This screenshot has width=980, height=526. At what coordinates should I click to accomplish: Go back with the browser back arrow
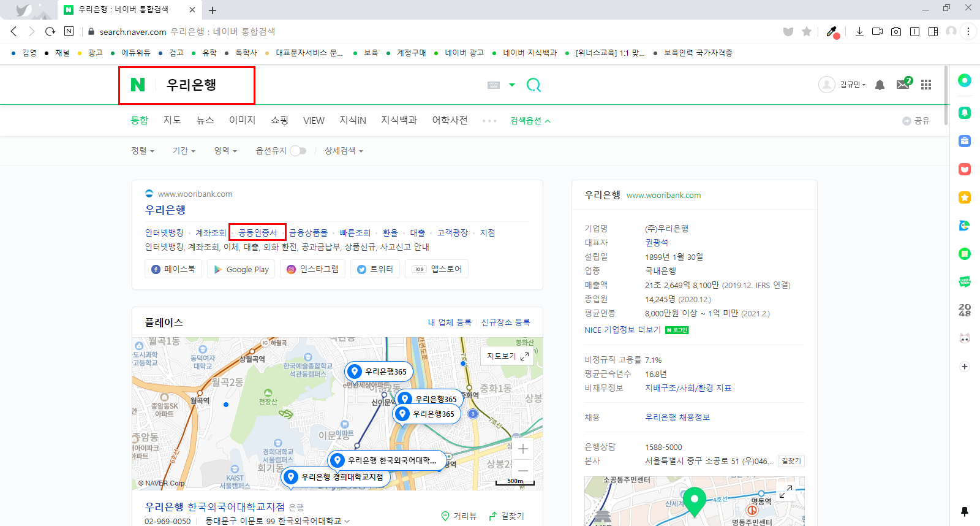(x=13, y=31)
